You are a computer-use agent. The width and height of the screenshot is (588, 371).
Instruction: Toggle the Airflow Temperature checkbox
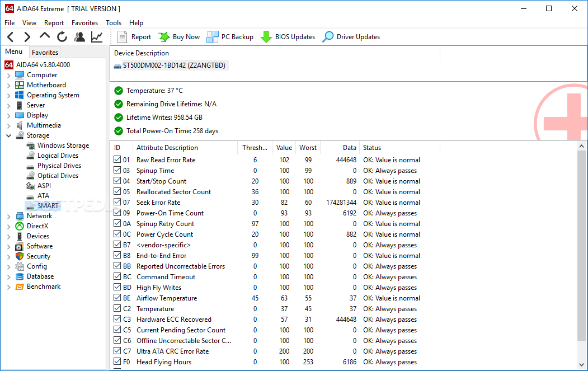pos(117,298)
